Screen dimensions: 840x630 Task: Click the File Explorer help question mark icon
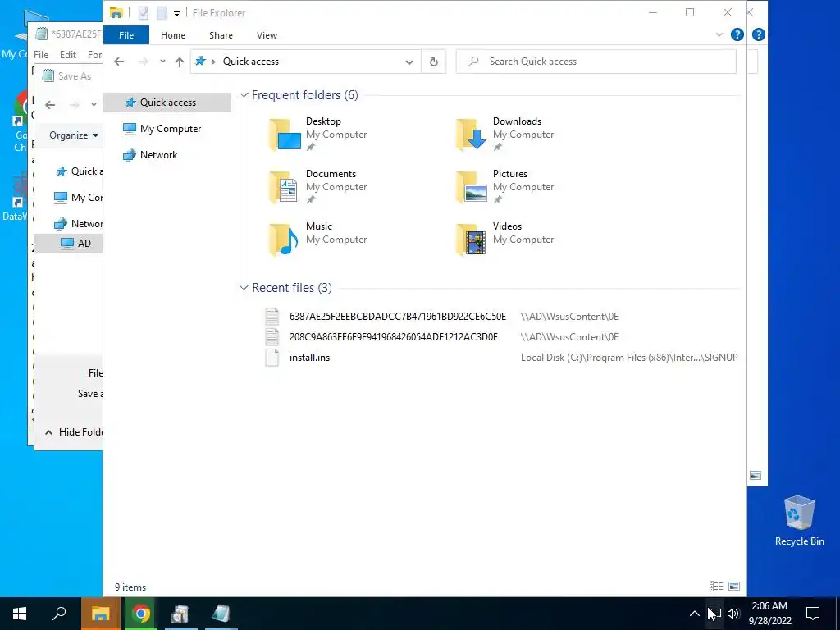(x=737, y=34)
